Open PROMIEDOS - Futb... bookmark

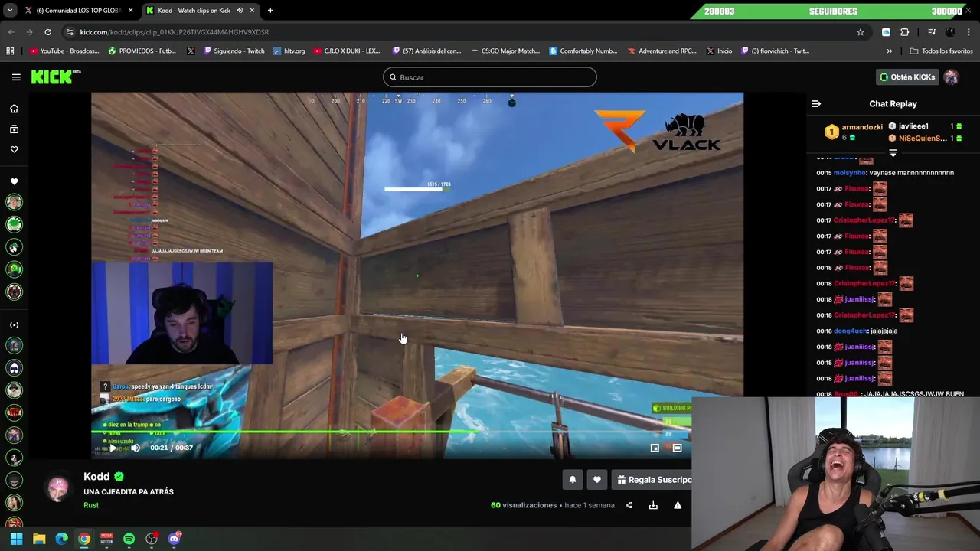click(142, 51)
